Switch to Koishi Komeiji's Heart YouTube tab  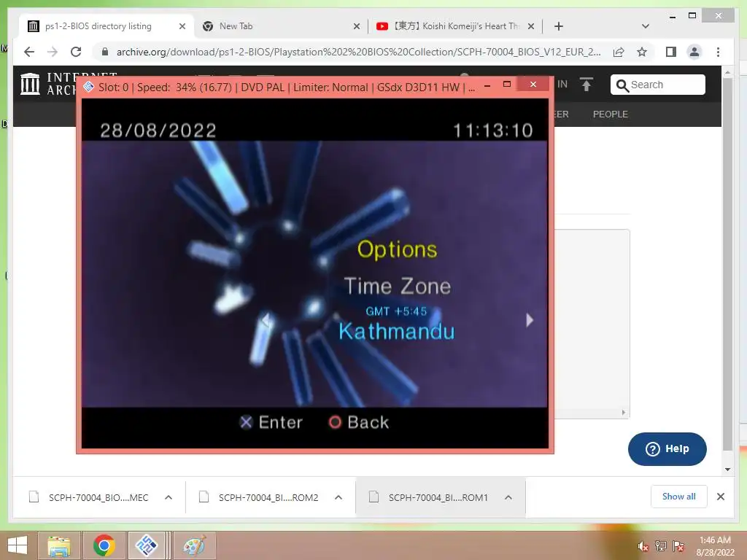pos(456,26)
